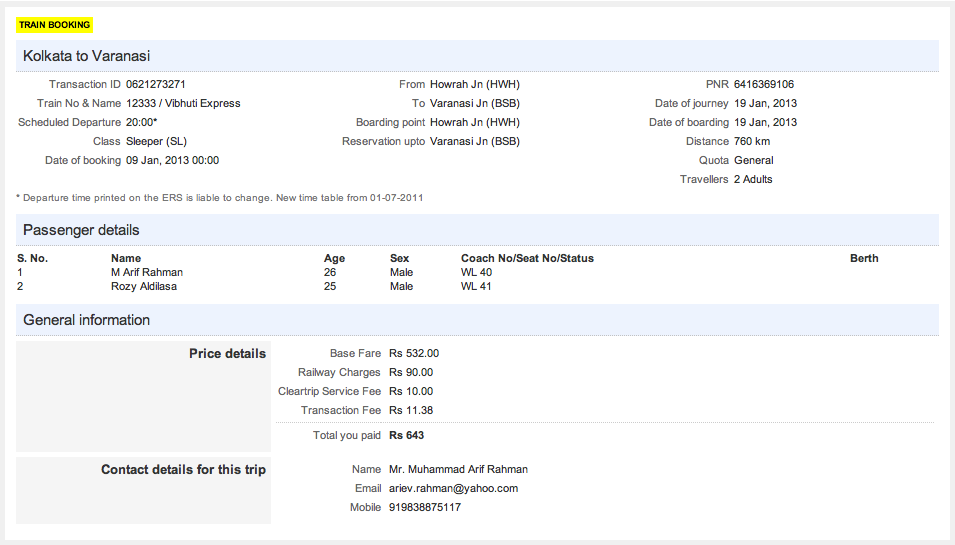Click the scheduled departure time 20:00*
This screenshot has height=545, width=955.
click(x=141, y=123)
